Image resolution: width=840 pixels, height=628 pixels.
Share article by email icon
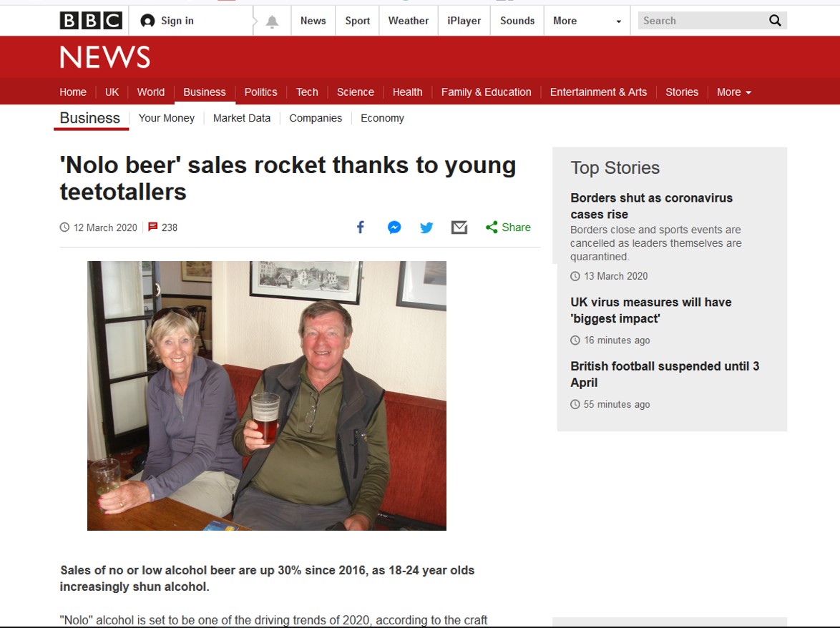coord(459,227)
